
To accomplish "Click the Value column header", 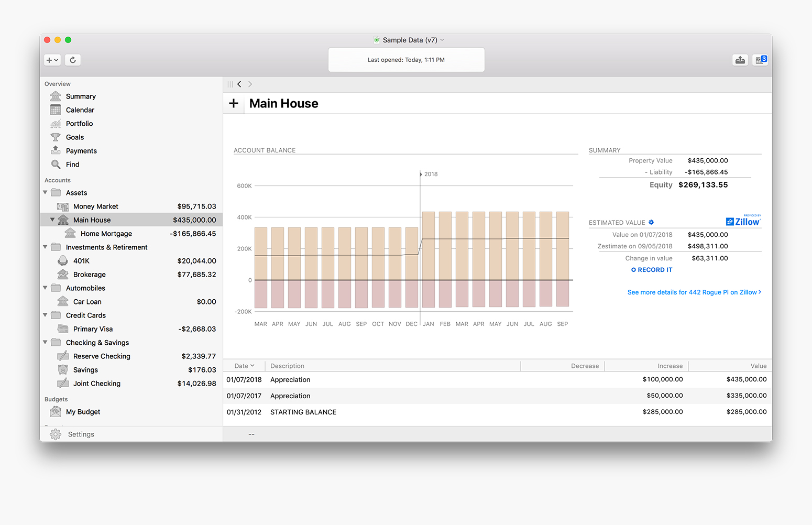I will [730, 366].
